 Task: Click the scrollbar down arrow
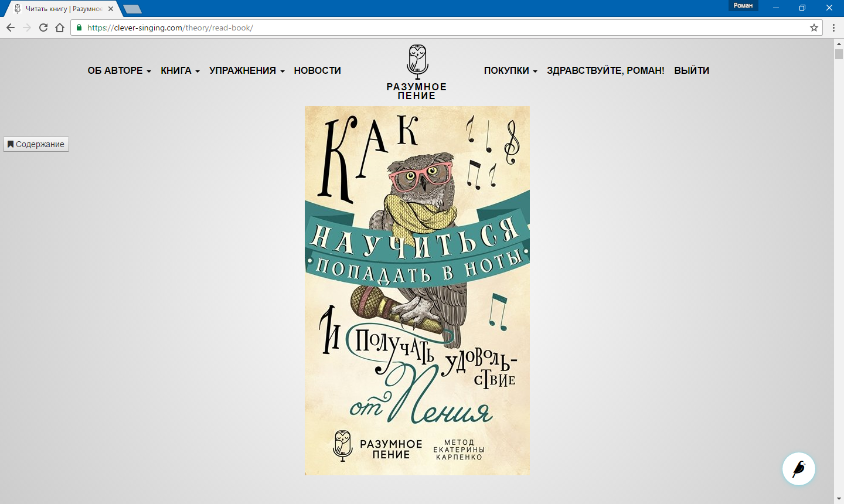(839, 499)
